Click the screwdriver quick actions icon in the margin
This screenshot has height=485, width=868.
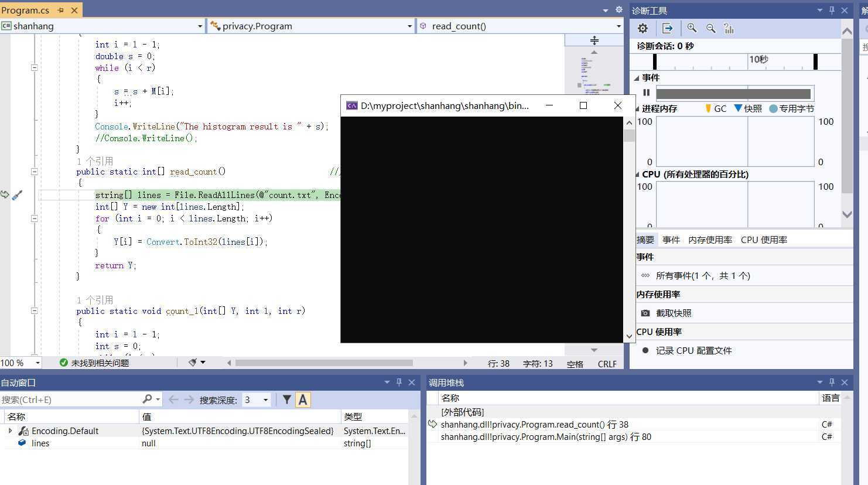point(17,195)
